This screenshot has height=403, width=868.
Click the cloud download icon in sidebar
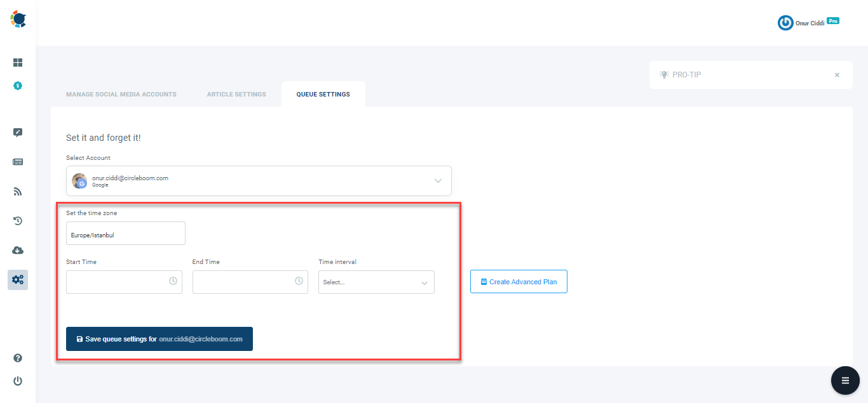18,250
